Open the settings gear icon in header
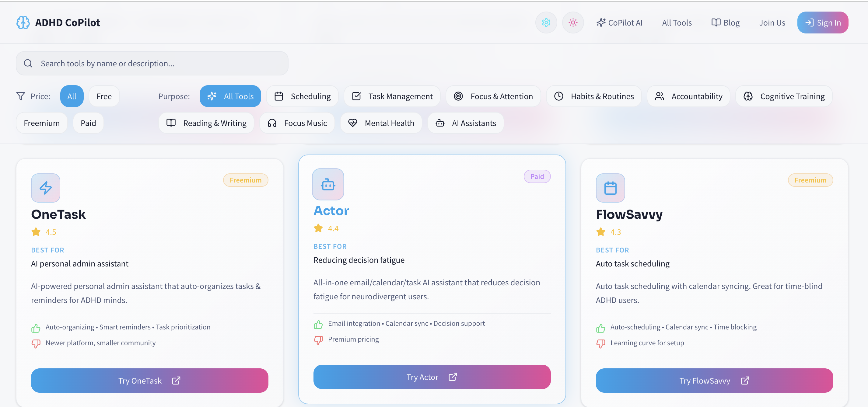 [x=546, y=23]
